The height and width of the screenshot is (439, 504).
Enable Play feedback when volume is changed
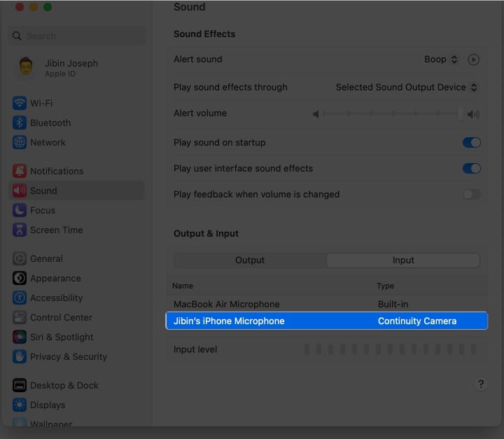472,194
